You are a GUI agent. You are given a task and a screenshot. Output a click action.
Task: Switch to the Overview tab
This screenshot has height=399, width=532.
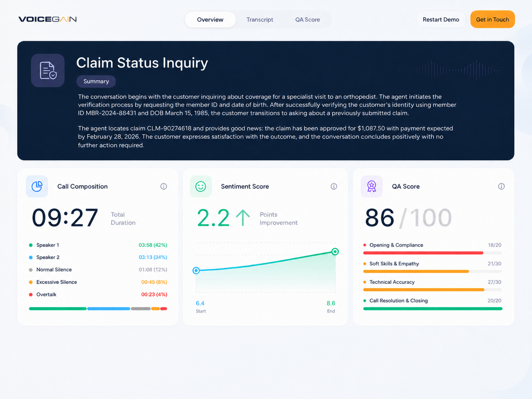click(210, 19)
